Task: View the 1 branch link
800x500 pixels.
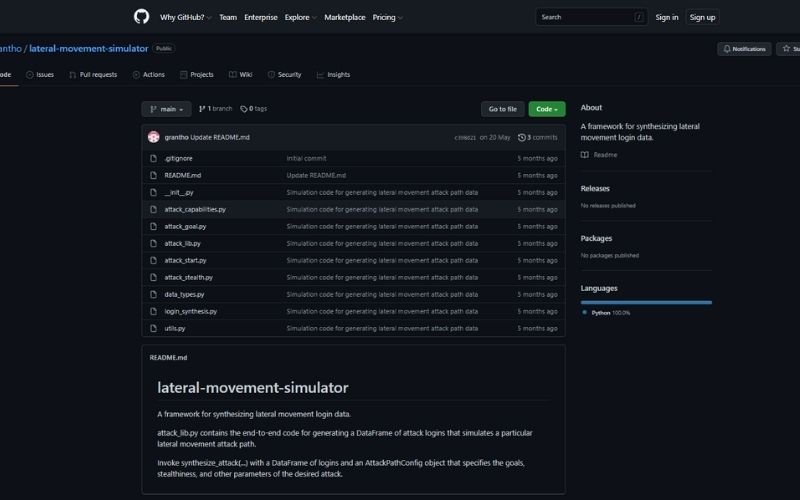Action: point(215,109)
